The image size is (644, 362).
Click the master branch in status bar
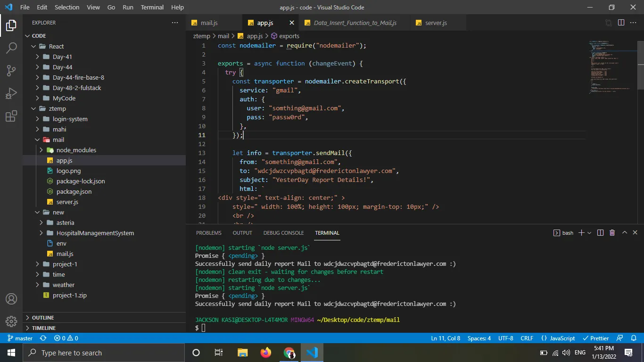(20, 338)
